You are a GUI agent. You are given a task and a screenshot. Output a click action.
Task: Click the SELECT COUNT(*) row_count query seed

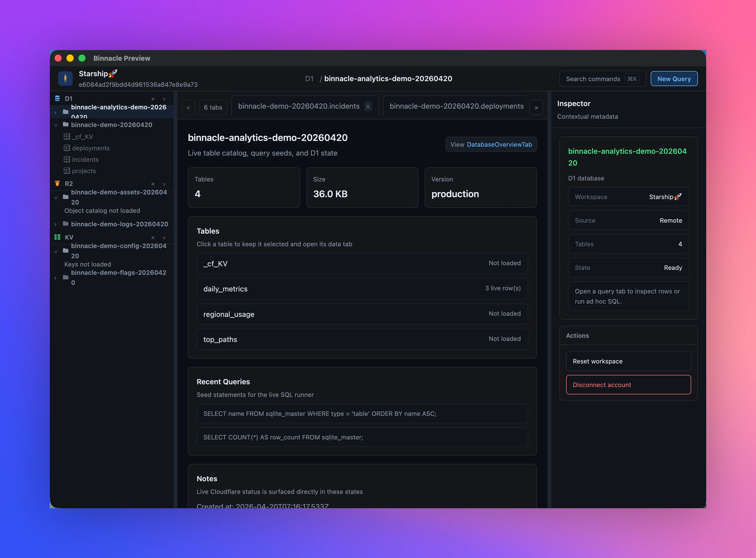point(362,437)
